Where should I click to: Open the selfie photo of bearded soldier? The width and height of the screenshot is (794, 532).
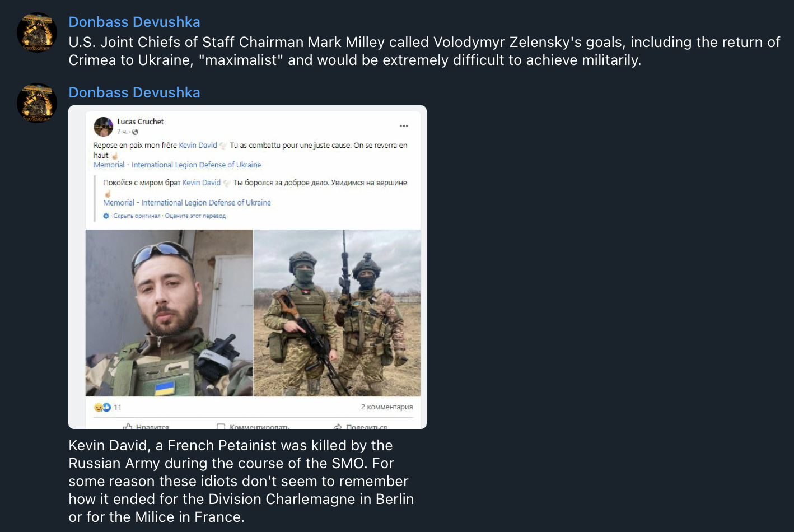coord(169,313)
